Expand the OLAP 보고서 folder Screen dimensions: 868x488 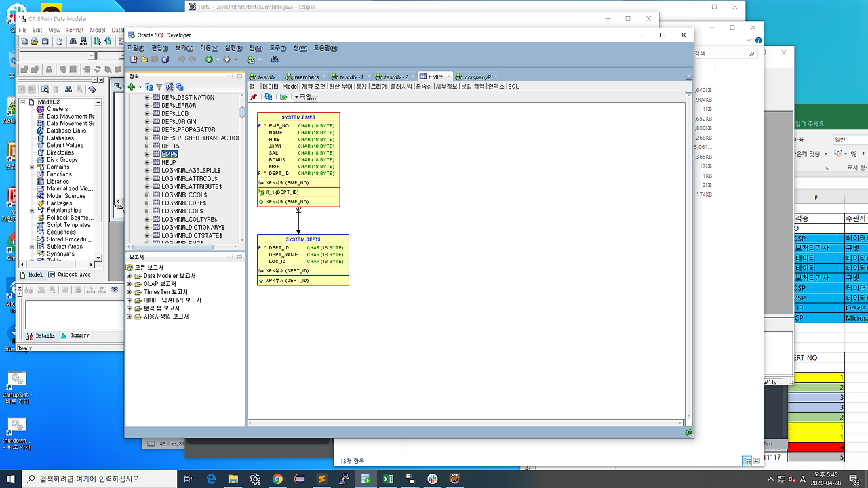click(130, 284)
